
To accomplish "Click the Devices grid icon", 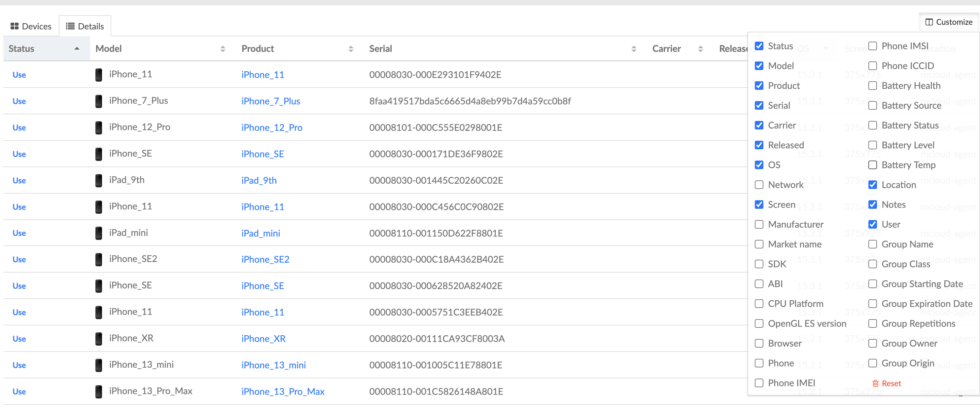I will [15, 26].
